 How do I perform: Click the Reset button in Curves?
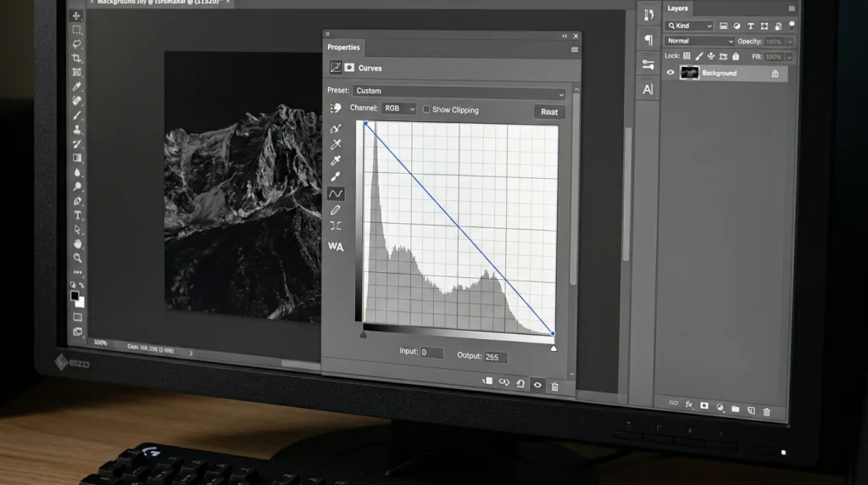coord(549,112)
